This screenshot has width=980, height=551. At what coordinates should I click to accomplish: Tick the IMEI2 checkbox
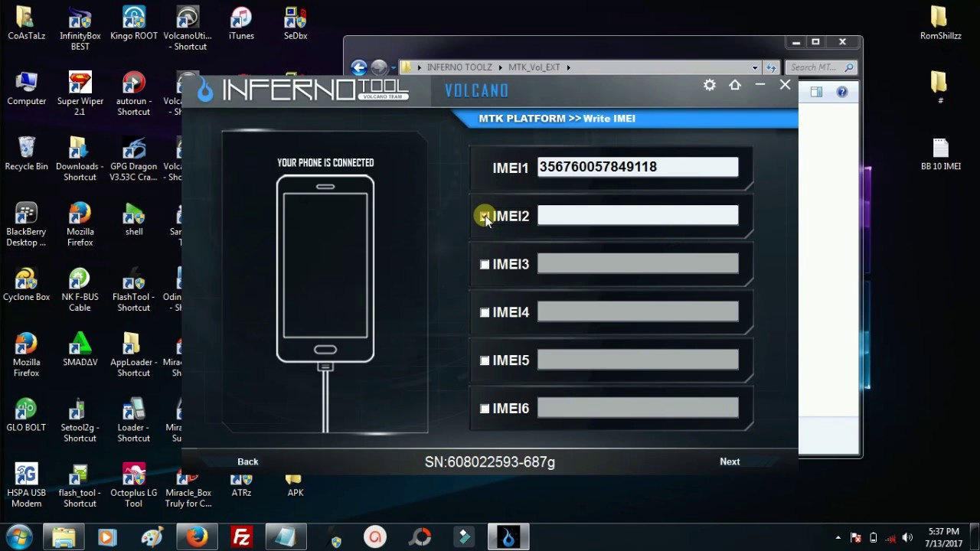(x=485, y=217)
